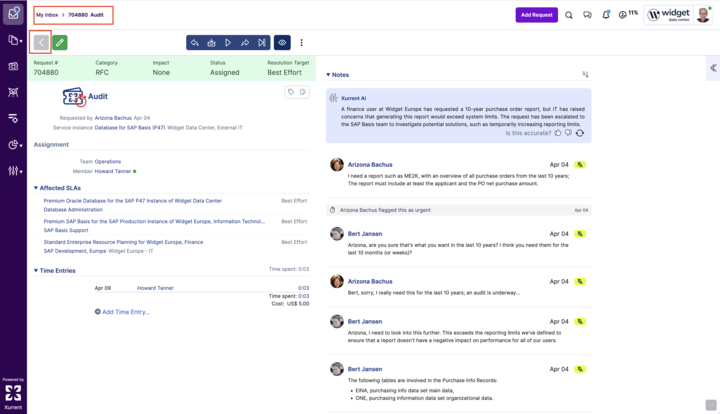Click the scroll-down button at bottom right
The width and height of the screenshot is (720, 414).
click(711, 405)
